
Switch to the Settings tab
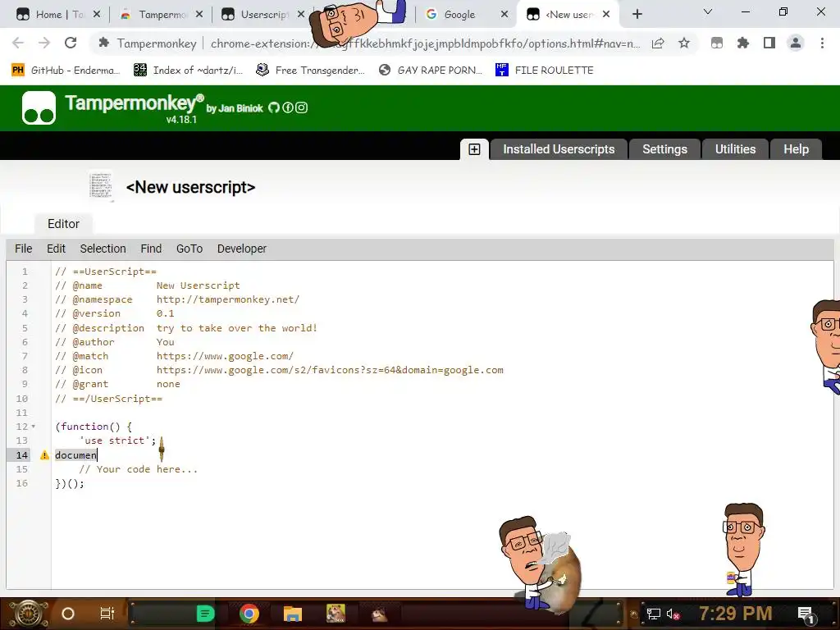coord(664,149)
